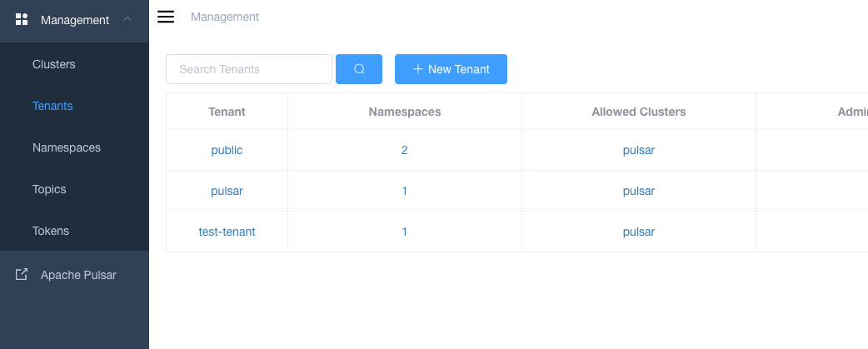Focus the Search Tenants input field

[249, 69]
